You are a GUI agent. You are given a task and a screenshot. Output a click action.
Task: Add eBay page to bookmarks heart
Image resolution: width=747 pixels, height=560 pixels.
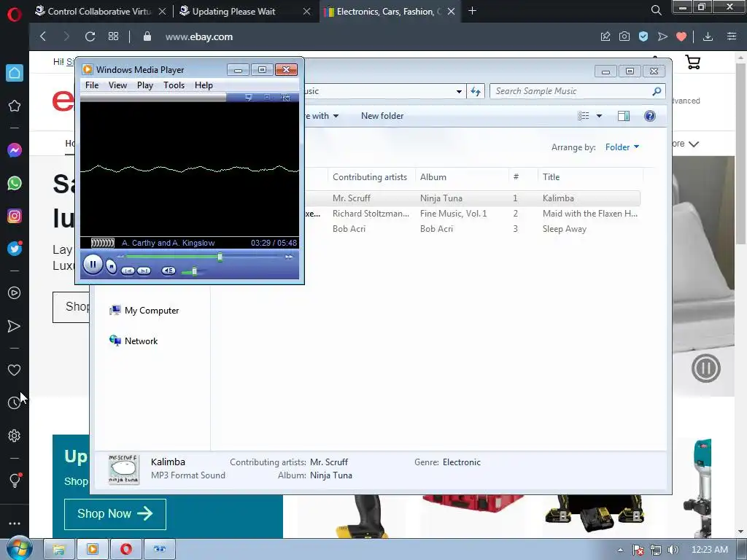[681, 36]
